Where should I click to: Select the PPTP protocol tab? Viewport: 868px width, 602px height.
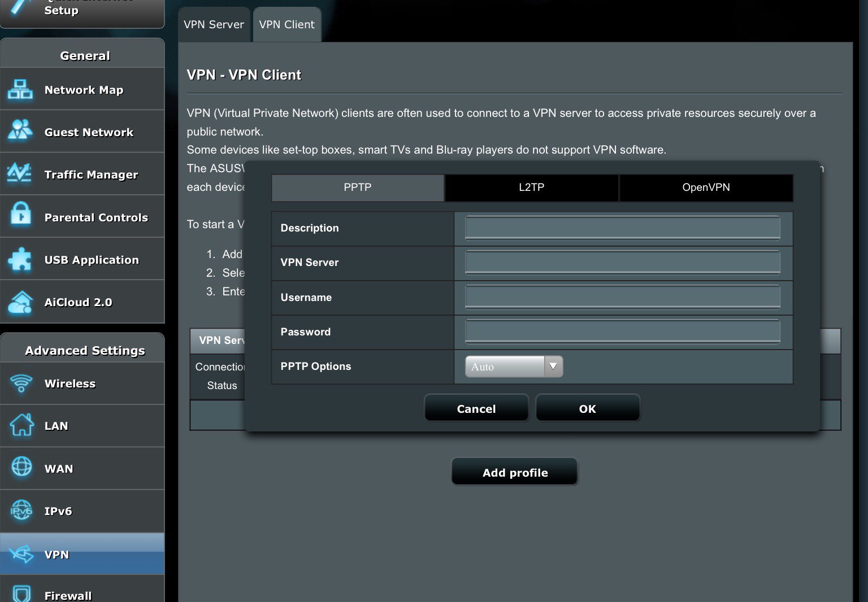(358, 187)
